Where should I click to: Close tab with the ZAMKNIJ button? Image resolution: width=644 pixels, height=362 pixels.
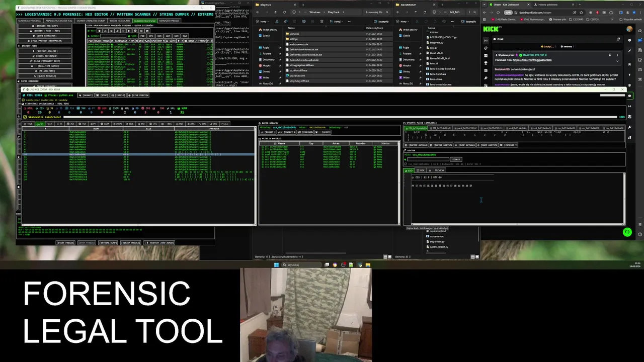pyautogui.click(x=508, y=145)
